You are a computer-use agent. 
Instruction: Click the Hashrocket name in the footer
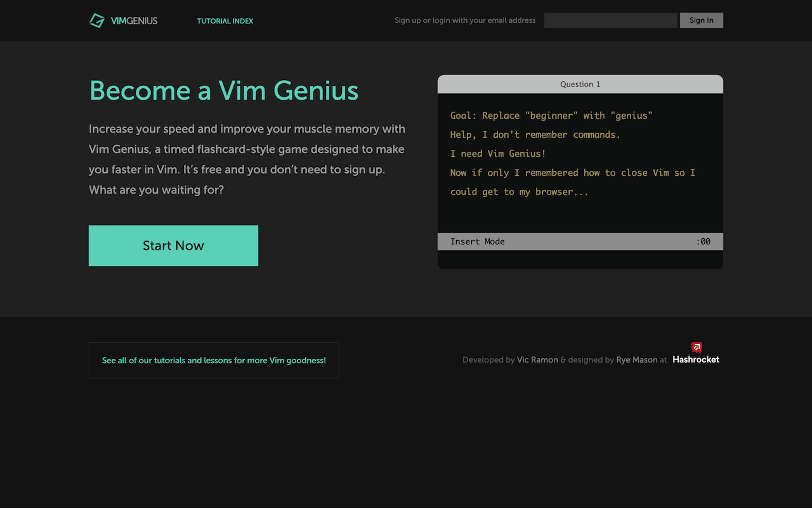695,359
